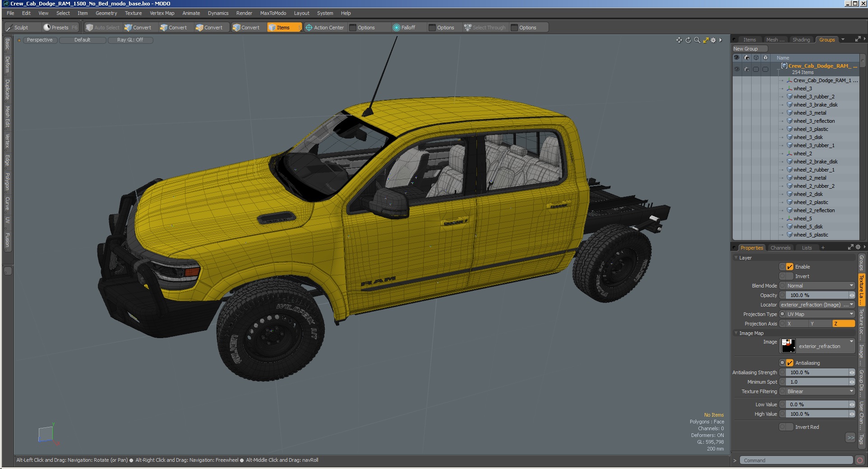Click the zoom magnifier icon in the viewport
The width and height of the screenshot is (868, 469).
[697, 40]
